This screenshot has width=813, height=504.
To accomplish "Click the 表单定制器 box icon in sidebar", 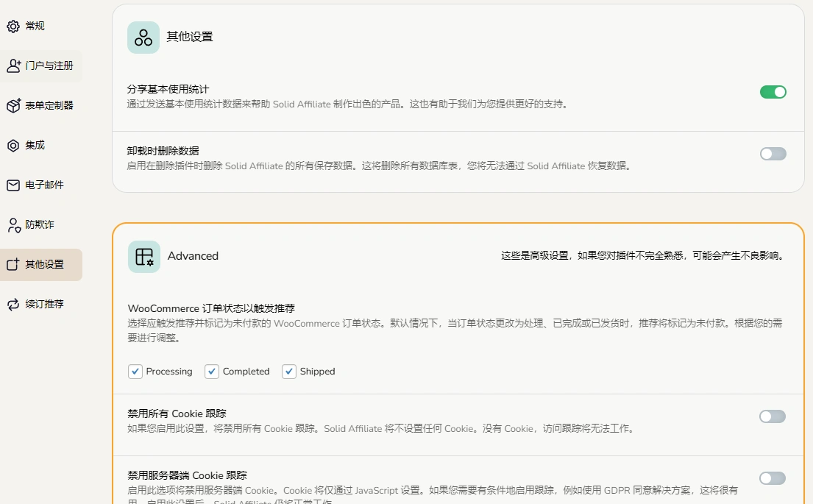I will [13, 105].
